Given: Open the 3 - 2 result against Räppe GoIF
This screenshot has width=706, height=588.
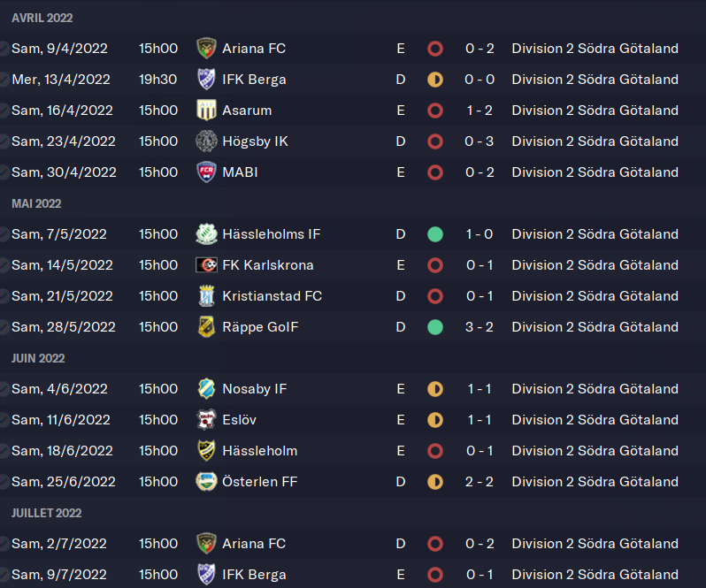Looking at the screenshot, I should (x=480, y=327).
